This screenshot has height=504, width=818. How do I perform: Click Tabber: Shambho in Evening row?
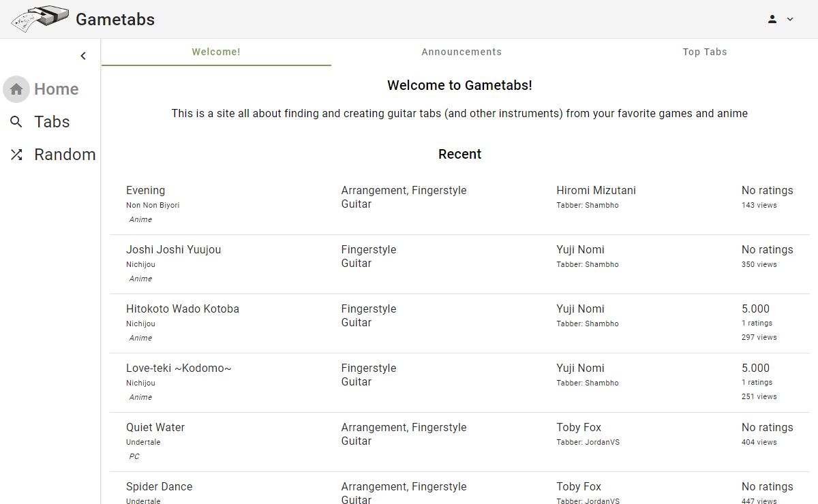[x=588, y=205]
